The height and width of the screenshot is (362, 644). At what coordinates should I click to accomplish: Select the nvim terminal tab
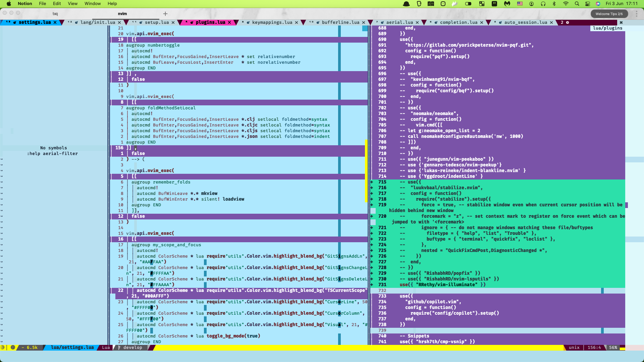tap(122, 14)
